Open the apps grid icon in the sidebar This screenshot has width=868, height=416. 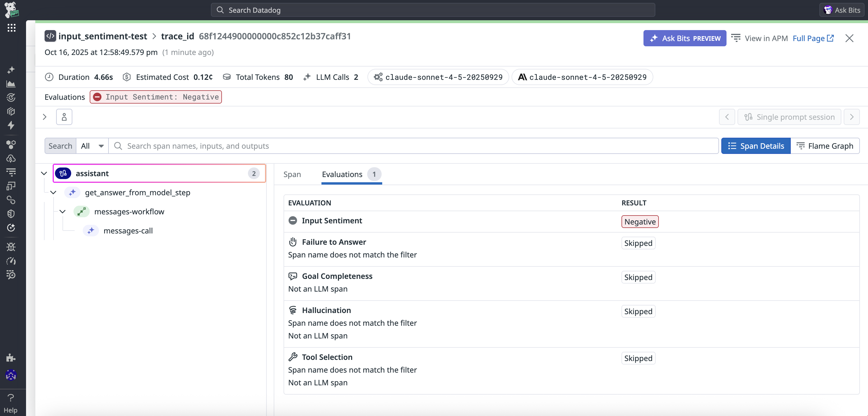11,27
